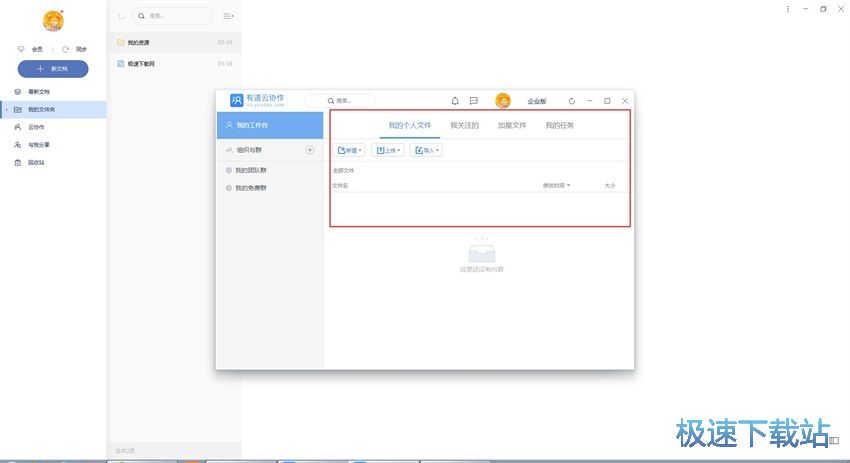The width and height of the screenshot is (850, 463).
Task: Click the user avatar in the Youdao Note sidebar
Action: click(x=53, y=21)
